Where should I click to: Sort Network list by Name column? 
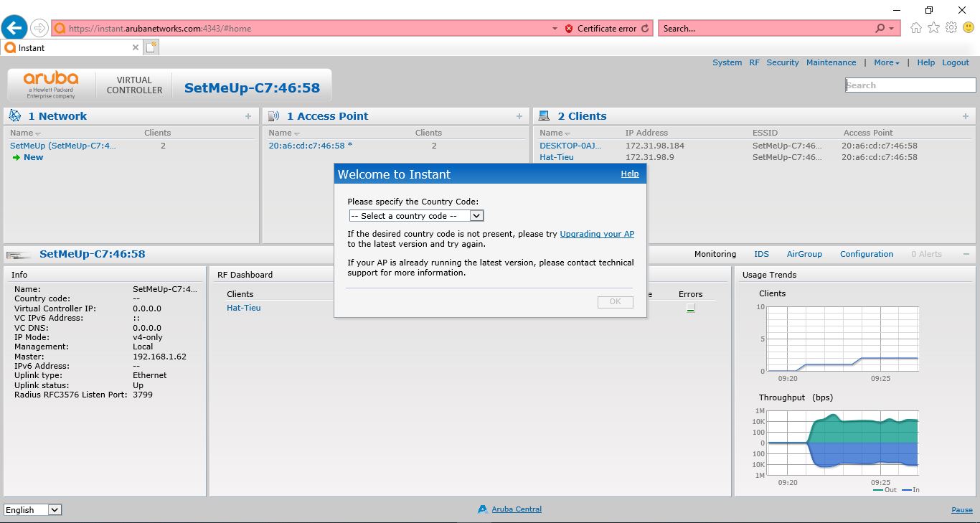tap(25, 133)
